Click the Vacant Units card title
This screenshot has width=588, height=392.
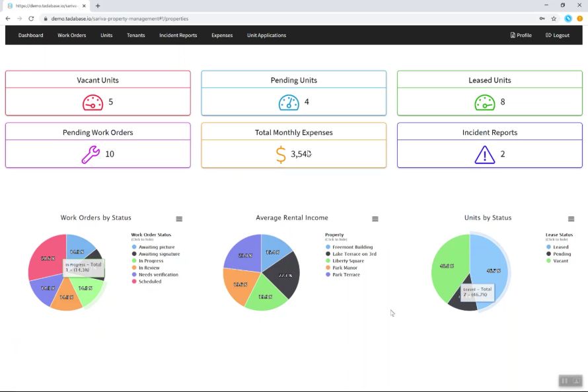(98, 80)
